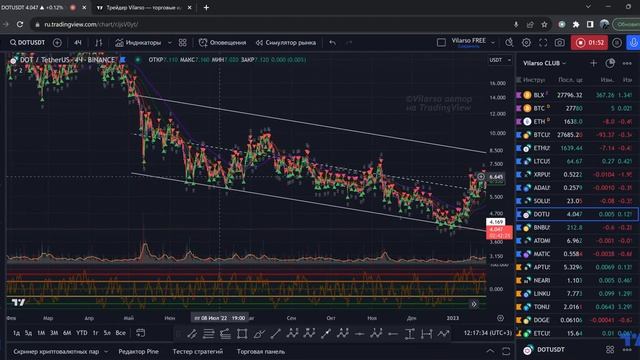Set chart range to 1М

pos(41,333)
